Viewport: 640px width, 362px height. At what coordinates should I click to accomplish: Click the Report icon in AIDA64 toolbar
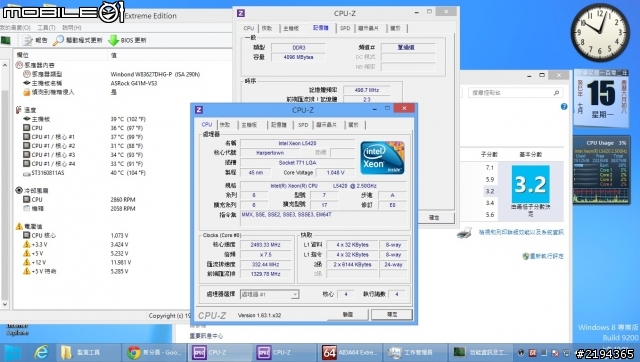click(27, 40)
